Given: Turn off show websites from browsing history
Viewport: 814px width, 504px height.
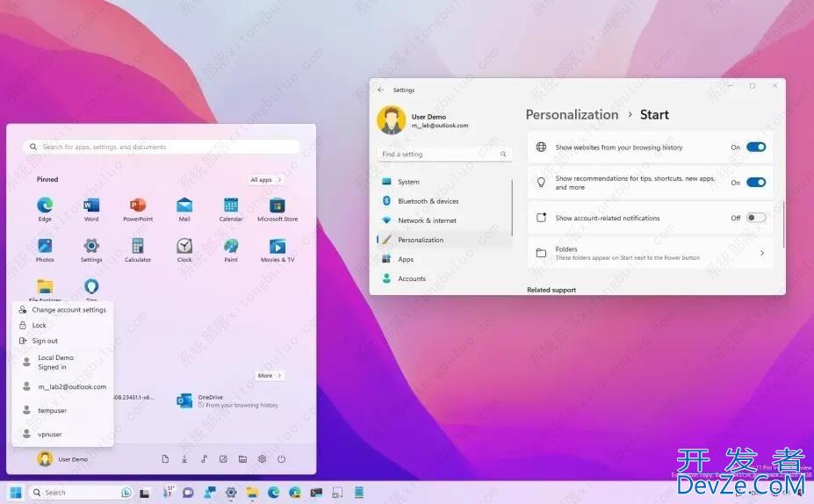Looking at the screenshot, I should (756, 148).
